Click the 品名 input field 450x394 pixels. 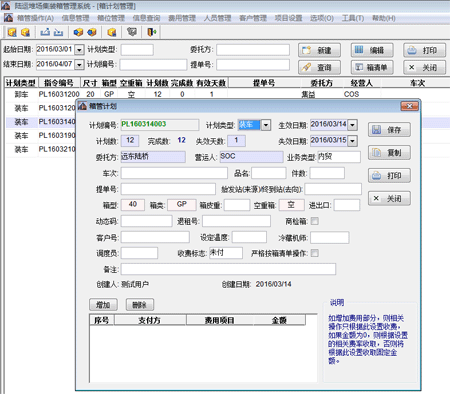[x=269, y=173]
